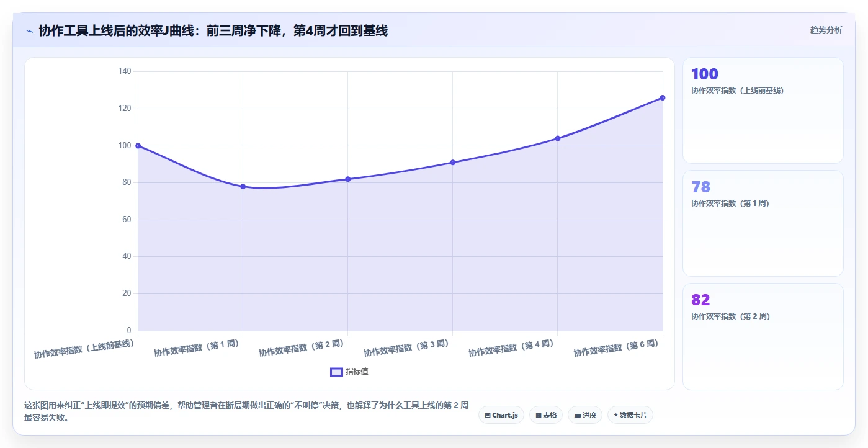Click the trend icon beside the title
868x448 pixels.
tap(29, 31)
